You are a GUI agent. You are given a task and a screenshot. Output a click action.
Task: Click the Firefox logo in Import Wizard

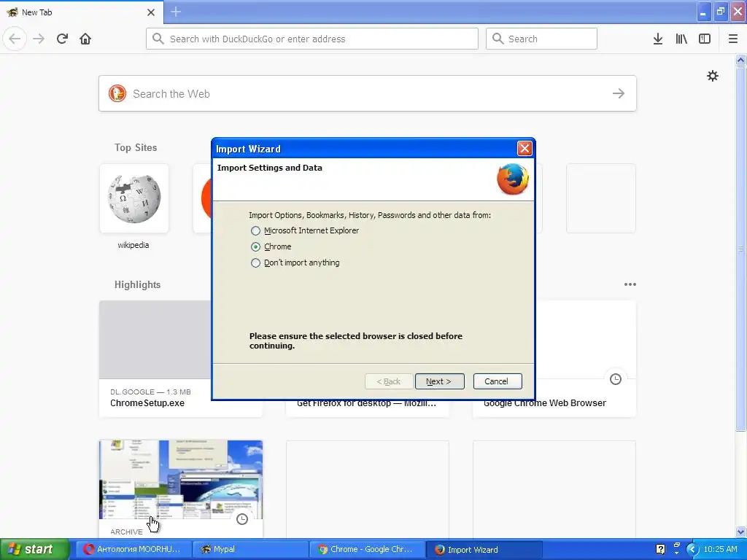[513, 179]
